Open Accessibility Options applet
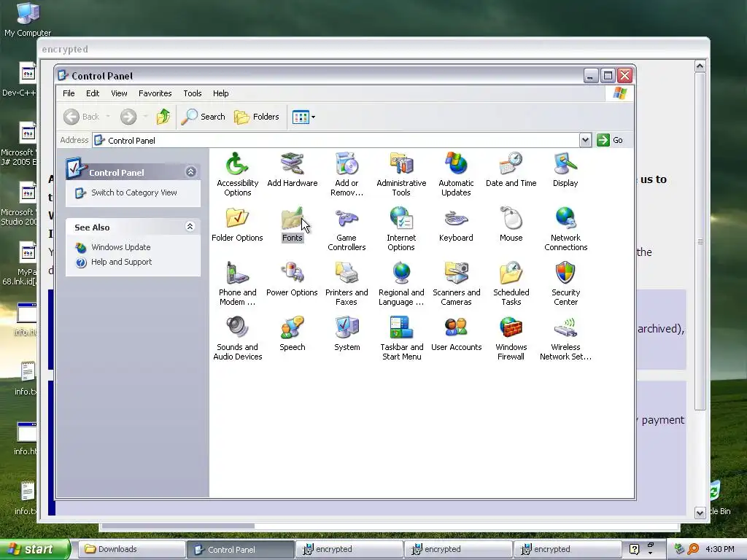Screen dimensions: 747x560 [237, 174]
